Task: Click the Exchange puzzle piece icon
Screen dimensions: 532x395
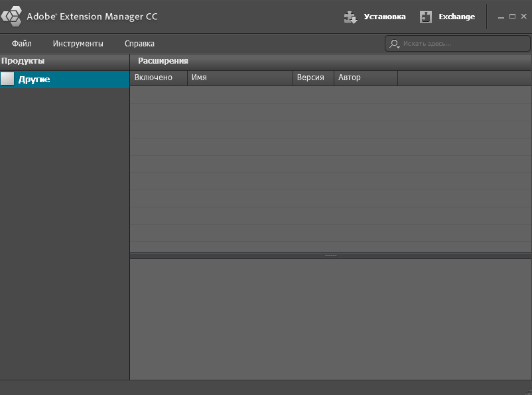Action: 425,17
